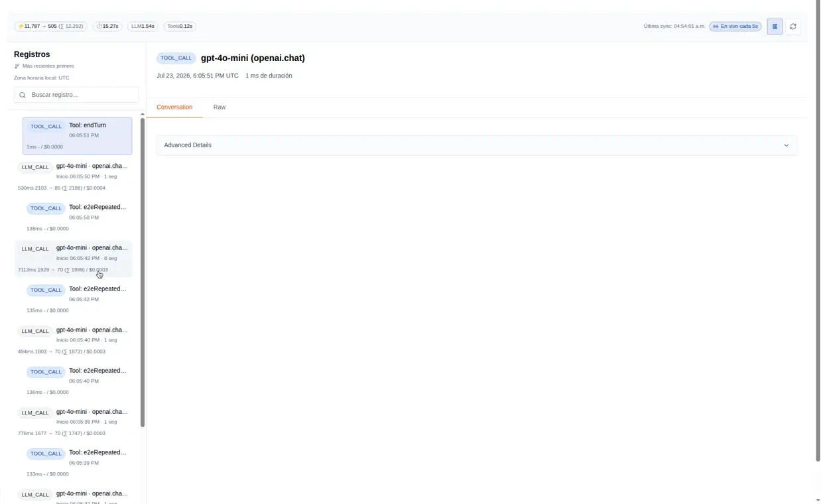Click the magnifier icon in the search box
This screenshot has height=504, width=821.
coord(23,95)
